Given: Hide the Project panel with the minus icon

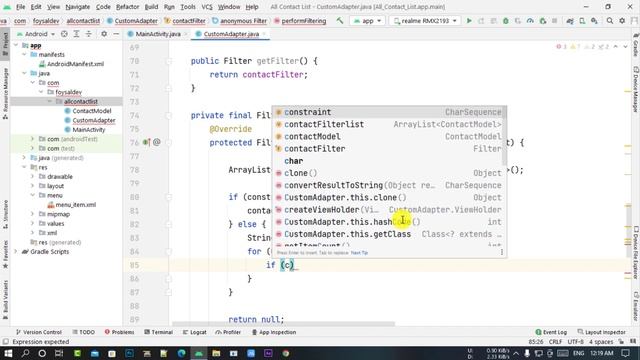Looking at the screenshot, I should (116, 34).
